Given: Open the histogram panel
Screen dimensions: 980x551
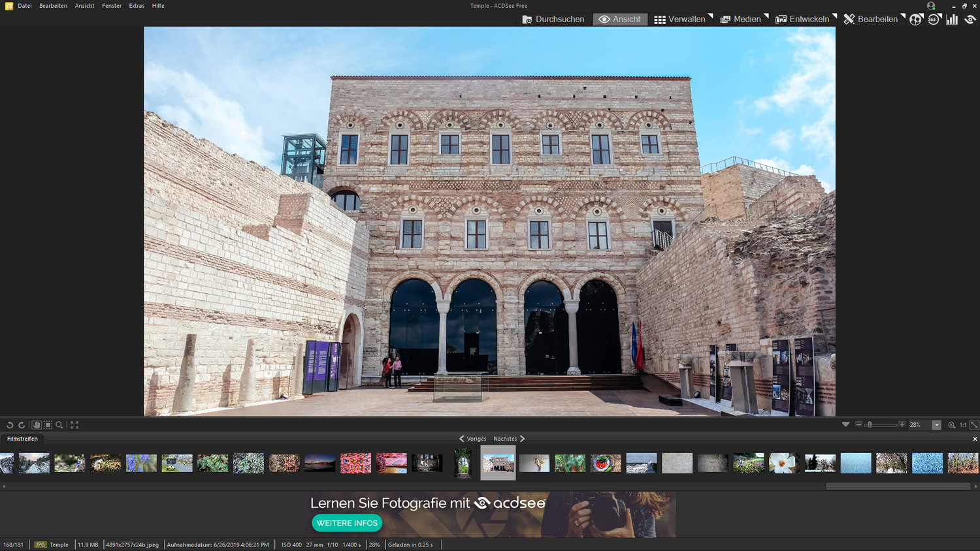Looking at the screenshot, I should click(951, 19).
